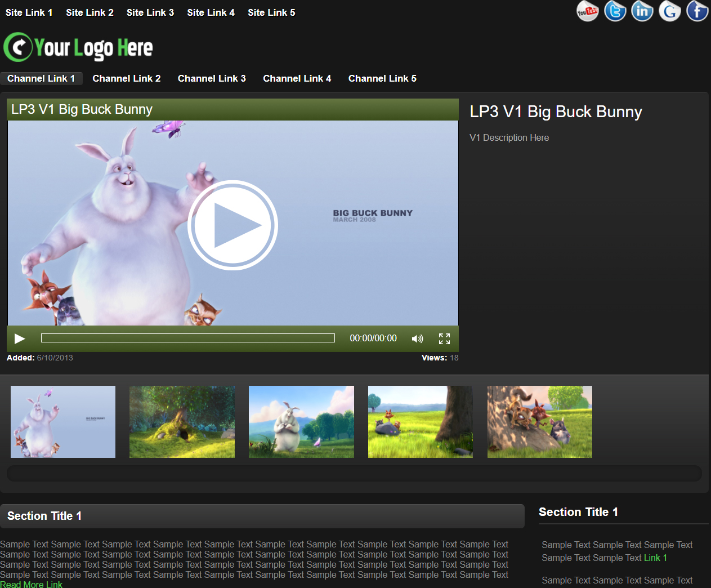Click the Views: 18 counter
The width and height of the screenshot is (711, 588).
440,358
